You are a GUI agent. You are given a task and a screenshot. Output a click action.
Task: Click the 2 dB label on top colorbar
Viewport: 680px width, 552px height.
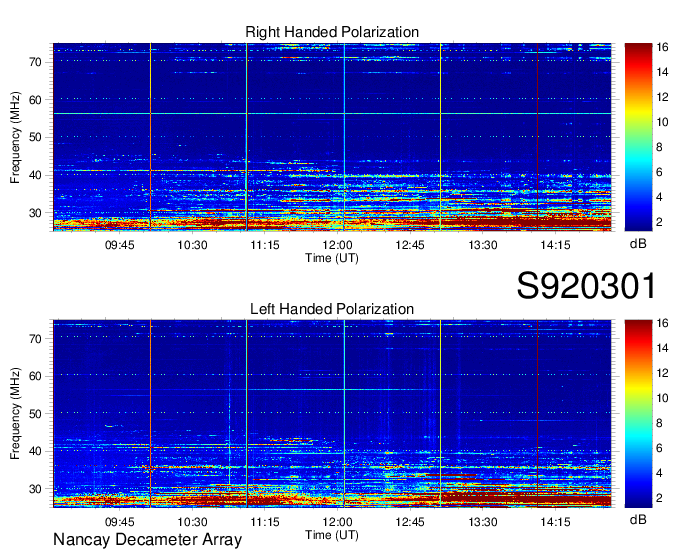point(660,222)
